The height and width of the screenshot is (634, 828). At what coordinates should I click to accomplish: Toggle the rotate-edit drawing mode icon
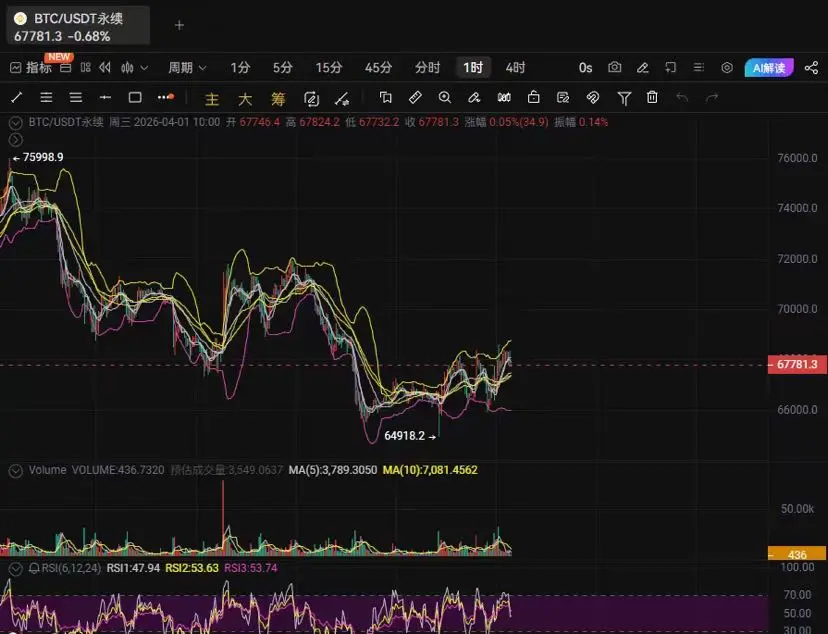pyautogui.click(x=311, y=98)
